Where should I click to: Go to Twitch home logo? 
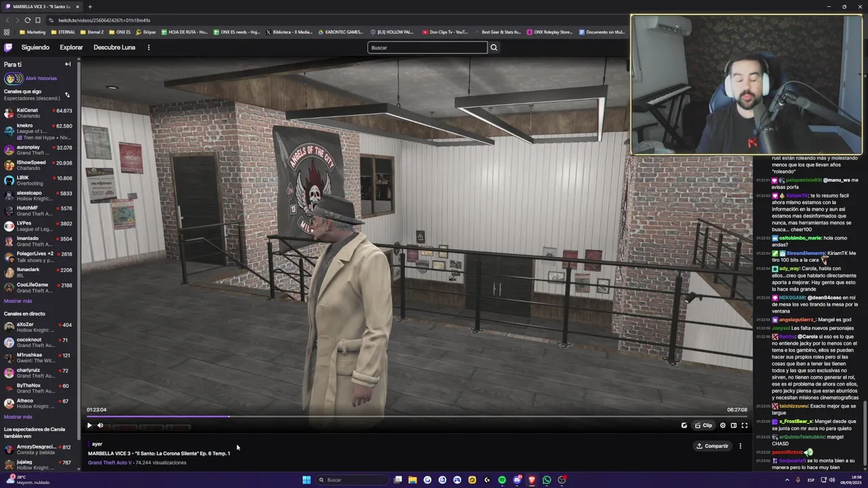tap(8, 47)
